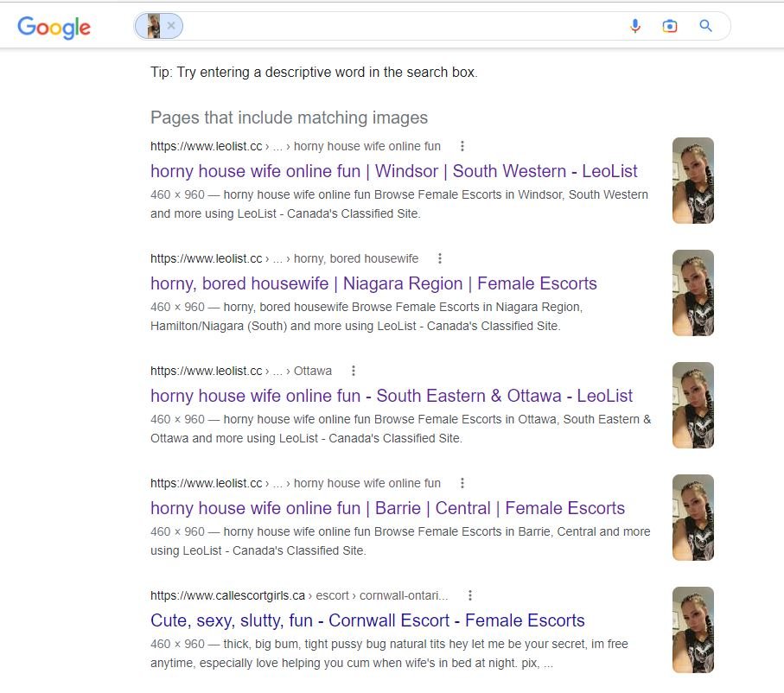
Task: Open the South Eastern & Ottawa LeoList link
Action: 391,396
